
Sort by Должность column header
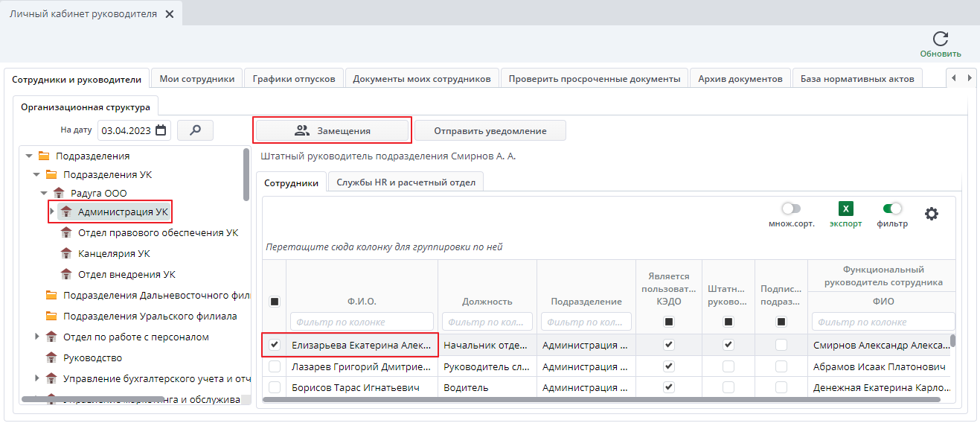pyautogui.click(x=487, y=302)
